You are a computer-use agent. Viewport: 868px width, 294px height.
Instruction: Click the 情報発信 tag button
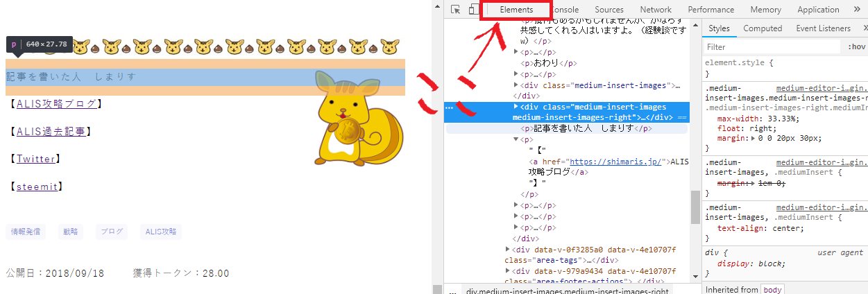tap(26, 232)
